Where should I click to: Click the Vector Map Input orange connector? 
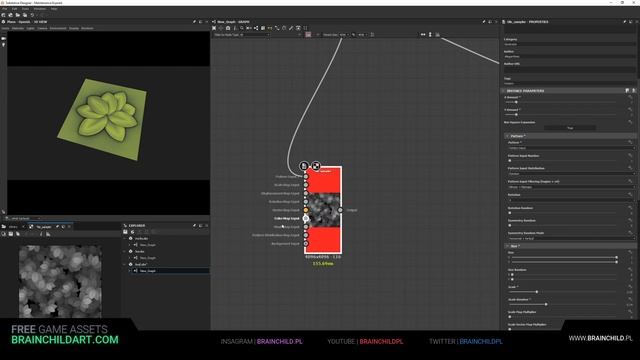[306, 210]
